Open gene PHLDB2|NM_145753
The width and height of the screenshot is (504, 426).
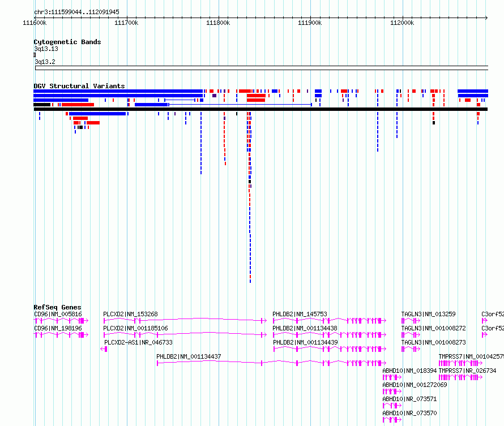300,314
